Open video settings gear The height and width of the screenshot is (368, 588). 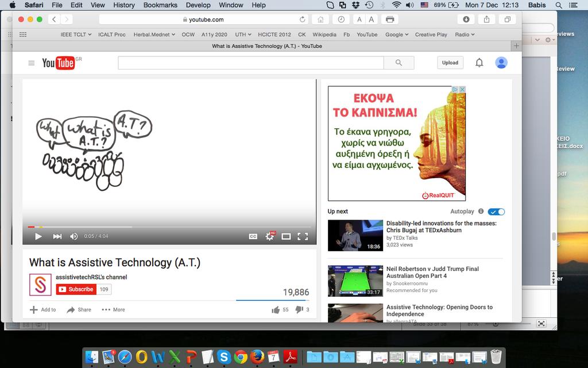click(x=270, y=236)
